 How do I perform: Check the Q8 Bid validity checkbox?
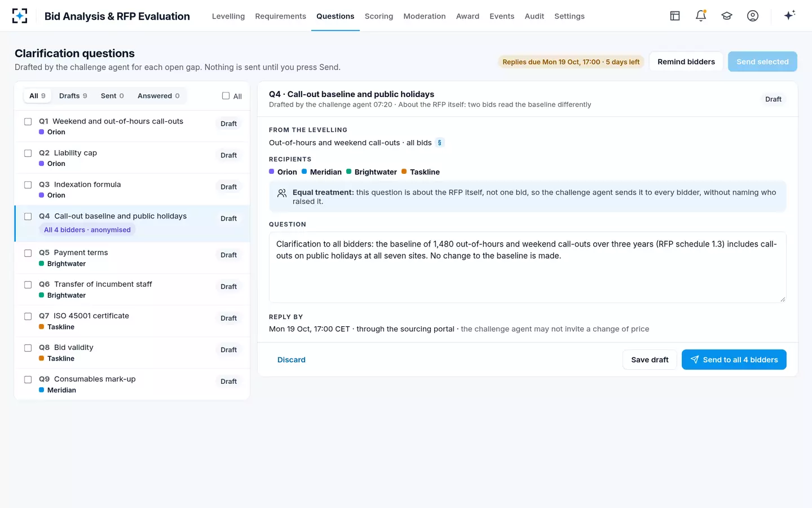28,348
